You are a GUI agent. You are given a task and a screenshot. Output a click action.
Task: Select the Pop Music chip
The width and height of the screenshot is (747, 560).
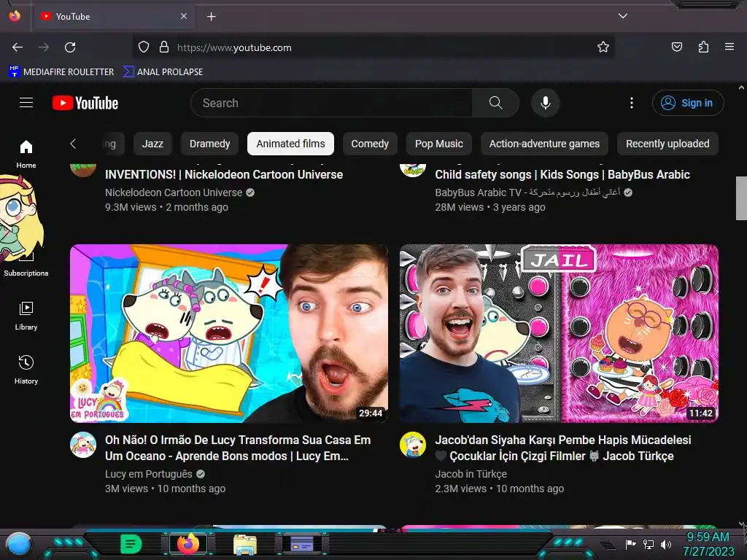438,144
